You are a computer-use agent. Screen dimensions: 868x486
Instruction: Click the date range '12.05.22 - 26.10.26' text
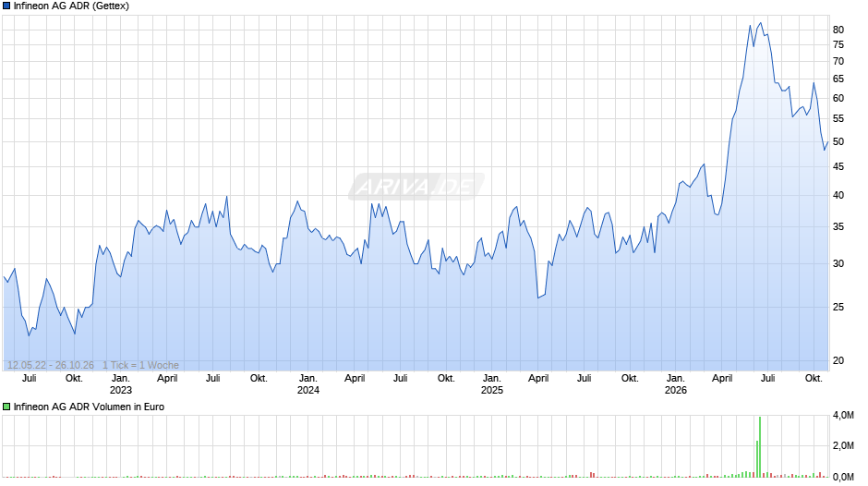(x=51, y=365)
